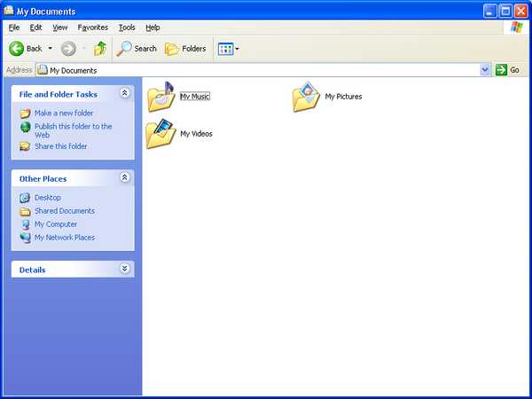Open the My Pictures folder icon
532x399 pixels.
(306, 97)
